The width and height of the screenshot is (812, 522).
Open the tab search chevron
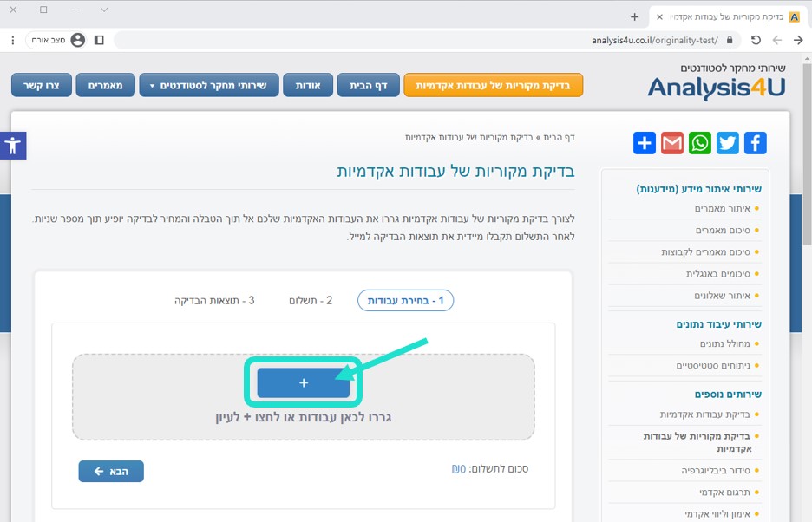pos(104,10)
